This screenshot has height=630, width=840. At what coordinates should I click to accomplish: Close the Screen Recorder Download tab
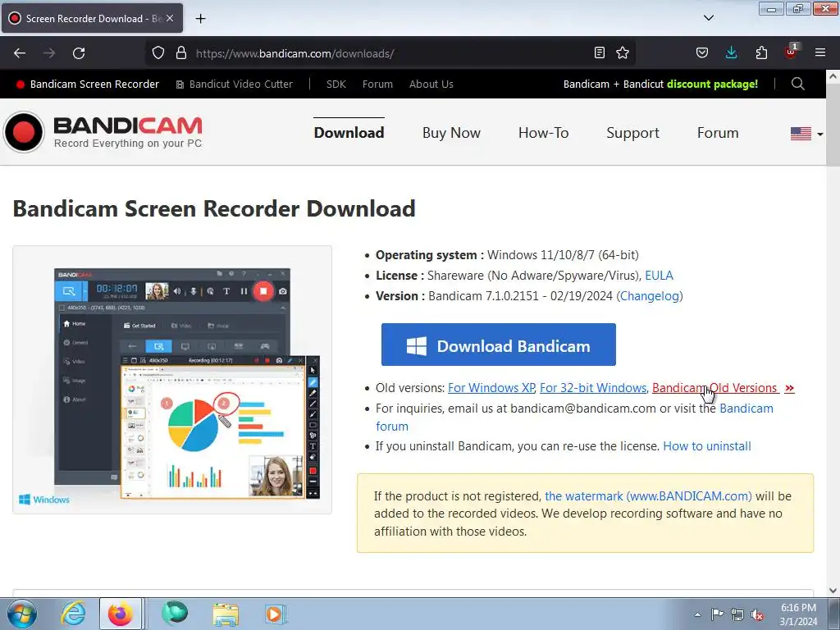click(x=170, y=18)
